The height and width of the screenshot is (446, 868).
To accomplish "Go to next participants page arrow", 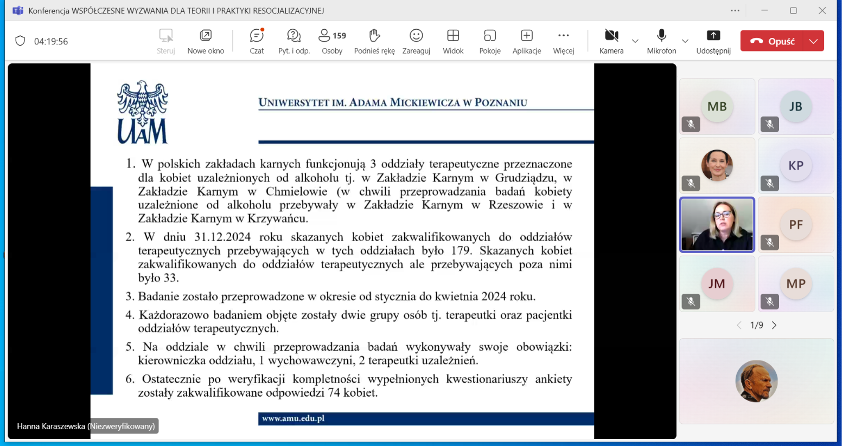I will click(774, 325).
